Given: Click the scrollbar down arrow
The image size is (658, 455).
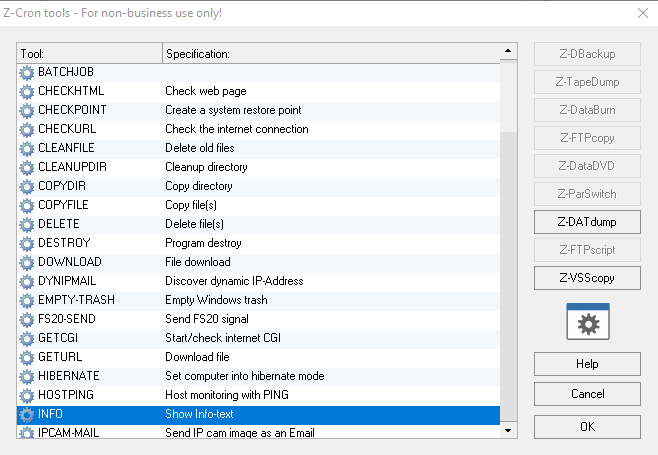Looking at the screenshot, I should 508,430.
